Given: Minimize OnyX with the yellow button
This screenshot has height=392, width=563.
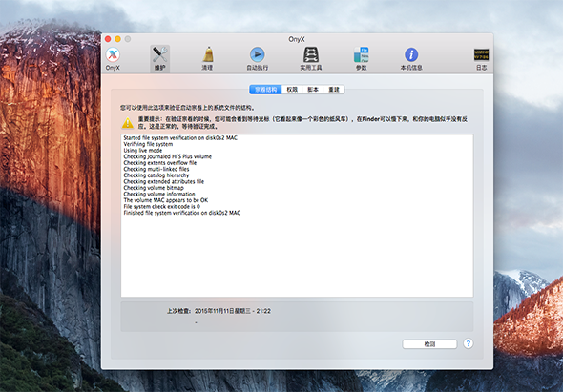Looking at the screenshot, I should click(117, 39).
